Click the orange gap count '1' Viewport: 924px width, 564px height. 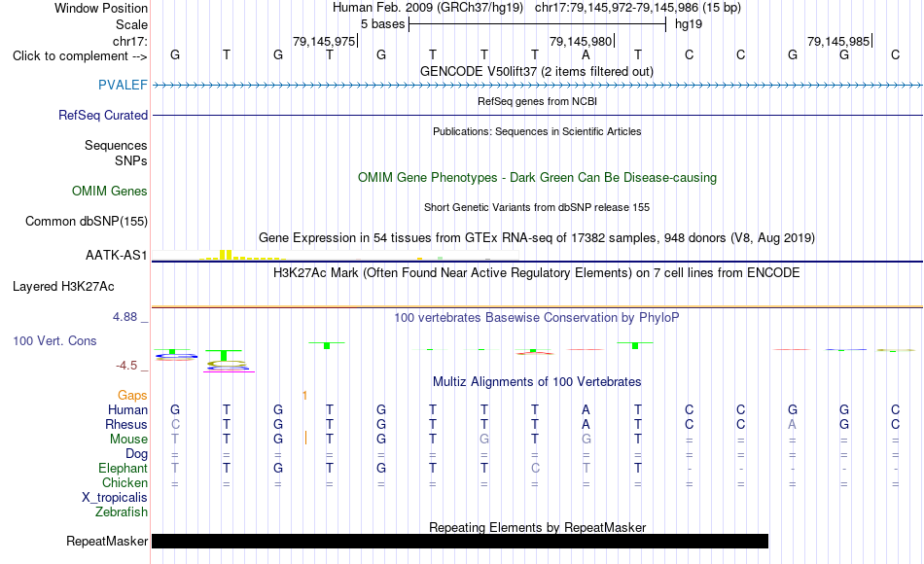(x=304, y=396)
